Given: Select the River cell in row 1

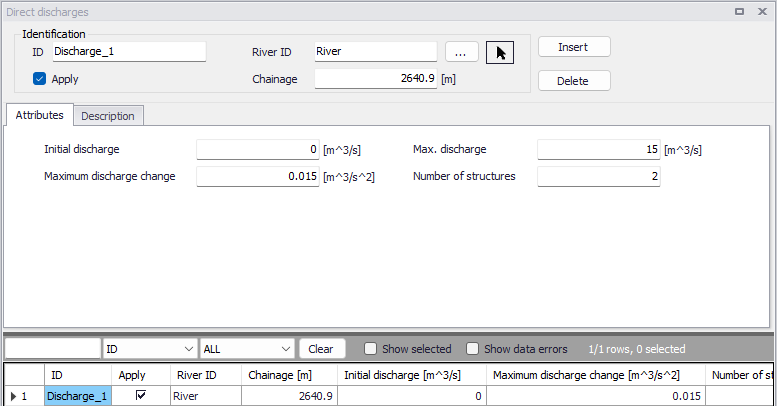Looking at the screenshot, I should click(206, 396).
